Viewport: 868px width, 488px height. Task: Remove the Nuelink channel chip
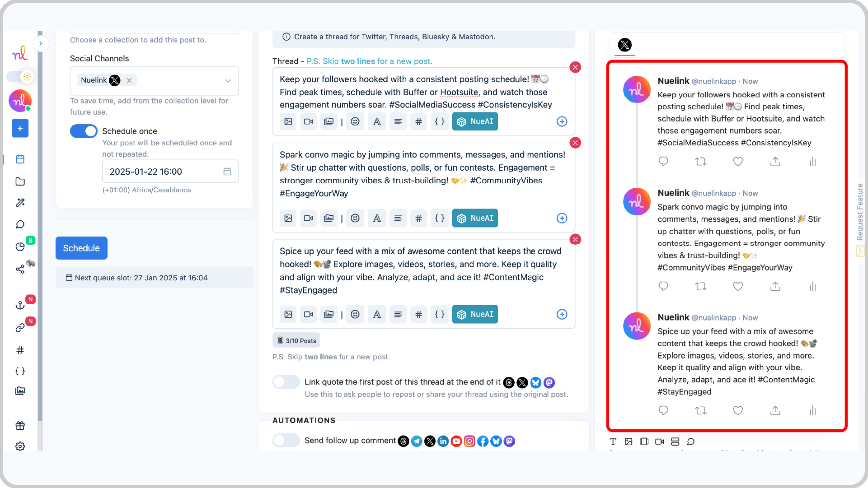point(129,80)
